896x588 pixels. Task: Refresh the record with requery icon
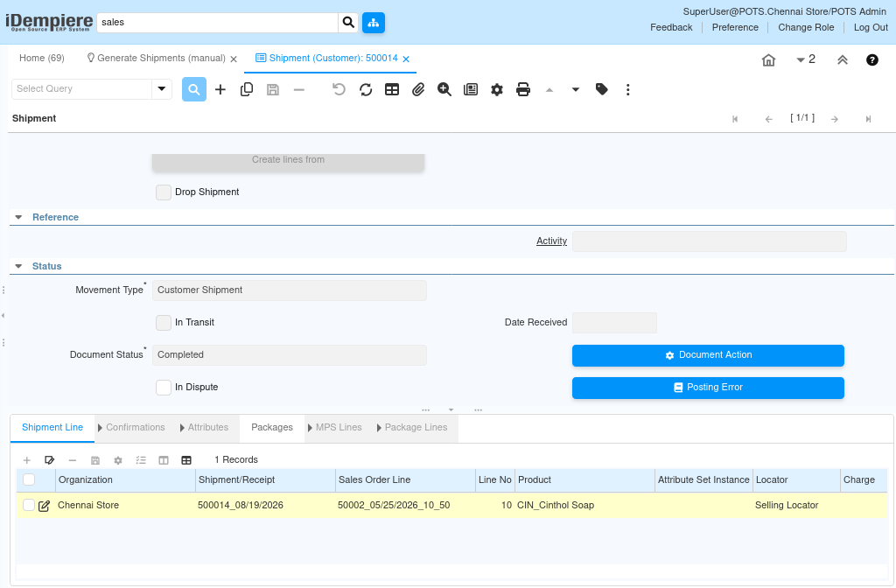click(366, 89)
